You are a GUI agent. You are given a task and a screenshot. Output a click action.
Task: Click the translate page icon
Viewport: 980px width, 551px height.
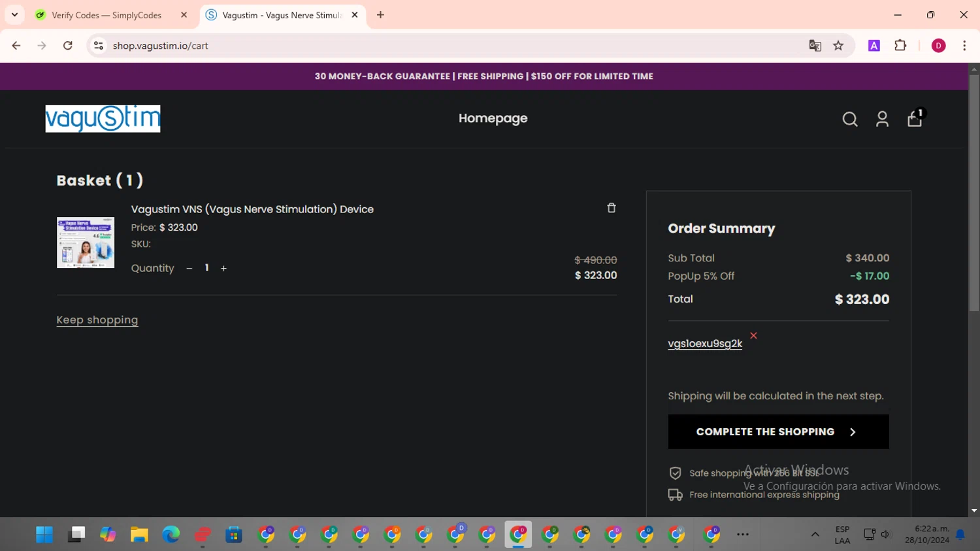click(x=815, y=46)
